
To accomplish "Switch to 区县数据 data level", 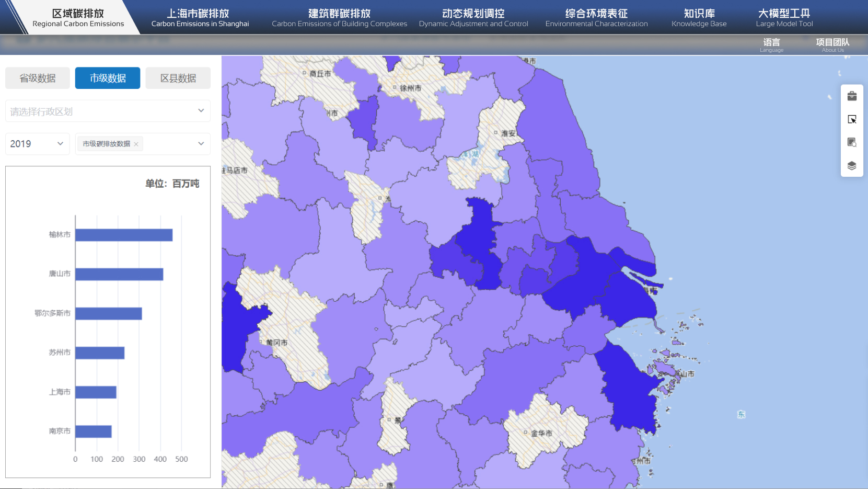I will [x=178, y=78].
